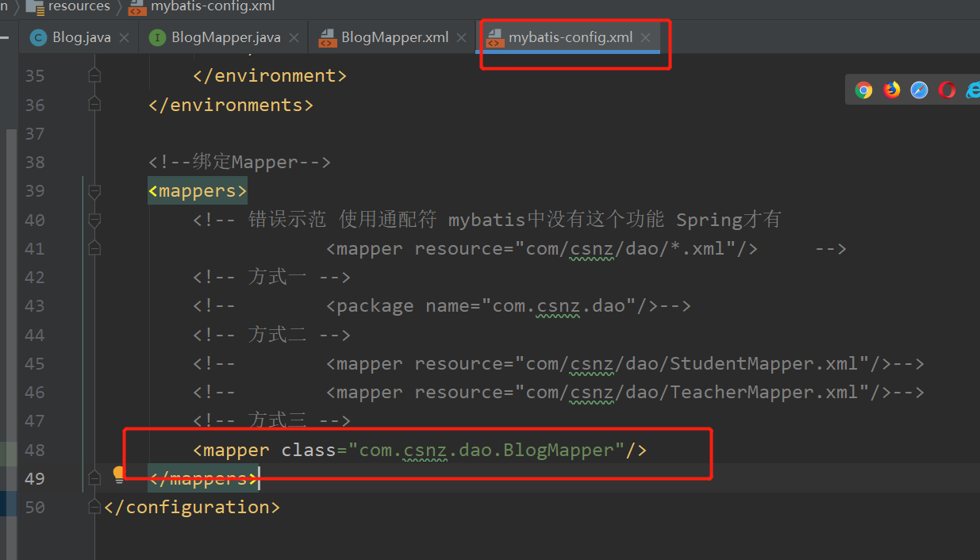Click Blog.java class file icon
Screen dimensions: 980x560
[x=38, y=38]
